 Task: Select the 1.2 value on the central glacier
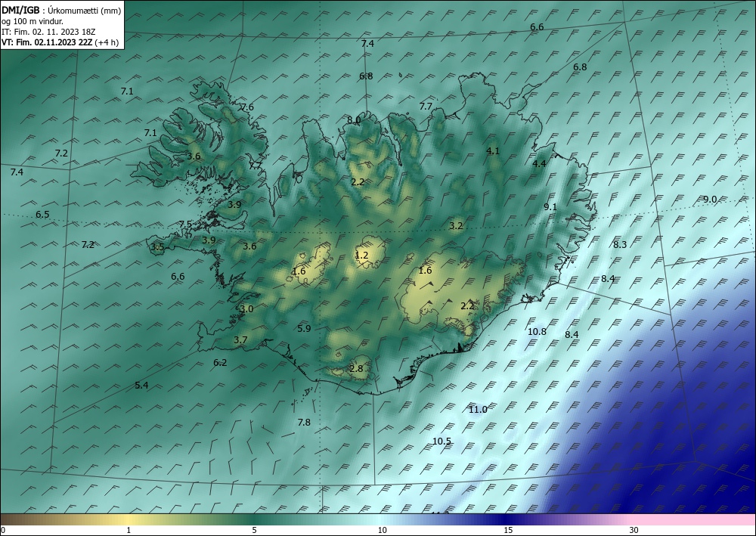(x=361, y=255)
